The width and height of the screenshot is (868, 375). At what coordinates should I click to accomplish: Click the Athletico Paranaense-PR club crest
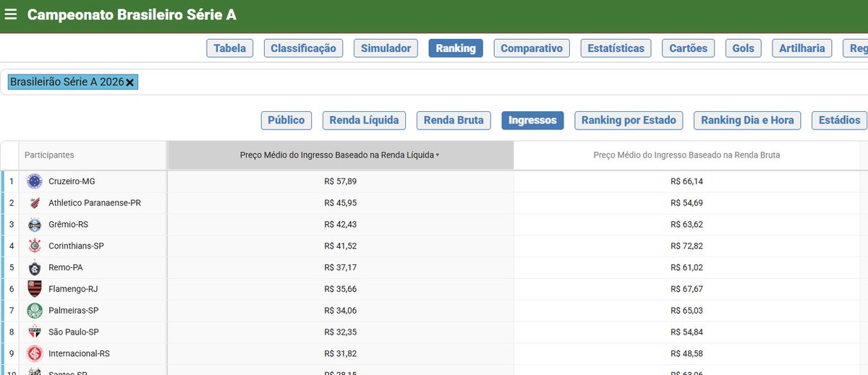click(34, 202)
